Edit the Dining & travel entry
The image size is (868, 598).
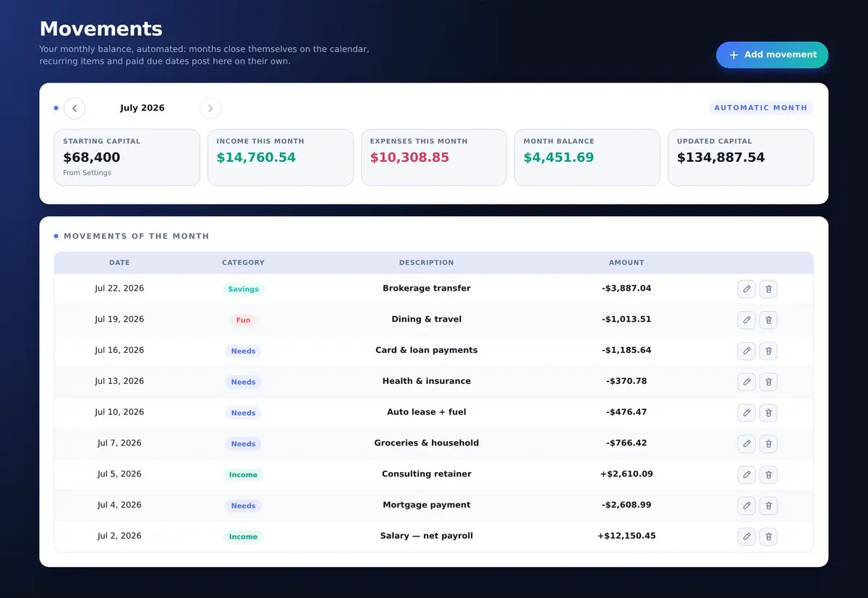click(x=746, y=320)
